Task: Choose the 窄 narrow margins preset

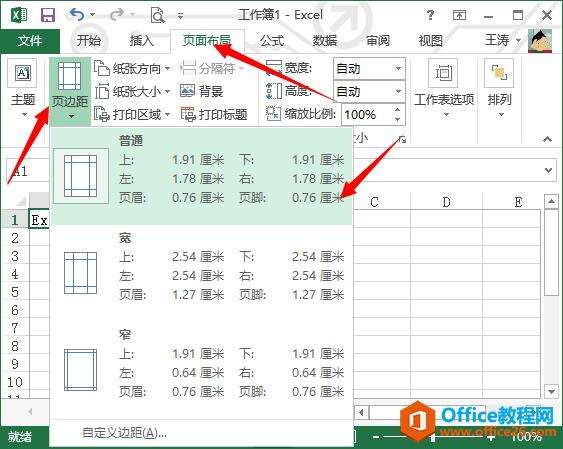Action: pos(201,370)
